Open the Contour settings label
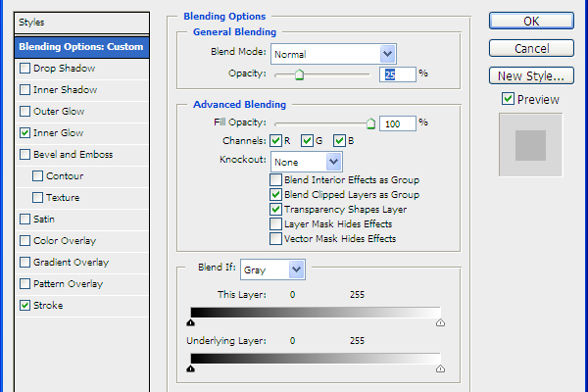This screenshot has width=588, height=392. [65, 176]
